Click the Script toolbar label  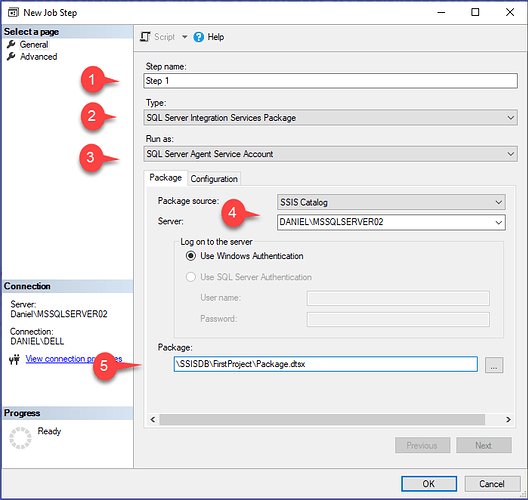pyautogui.click(x=164, y=37)
